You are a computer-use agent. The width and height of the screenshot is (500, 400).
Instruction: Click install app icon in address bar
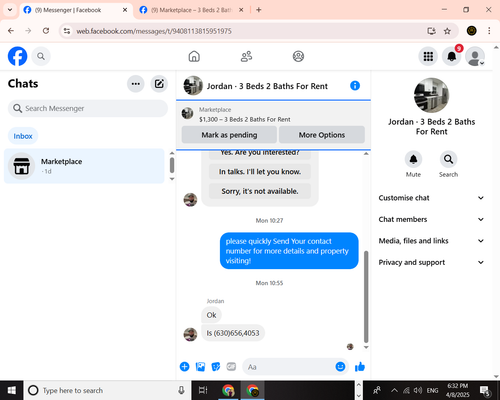432,31
